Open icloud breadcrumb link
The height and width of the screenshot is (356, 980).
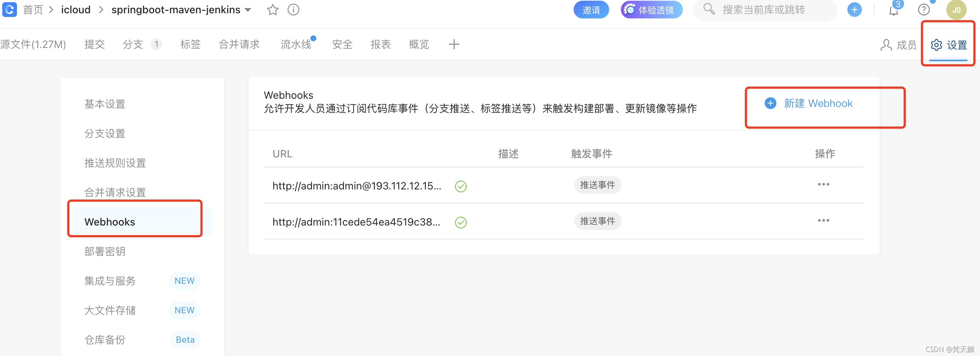point(76,10)
